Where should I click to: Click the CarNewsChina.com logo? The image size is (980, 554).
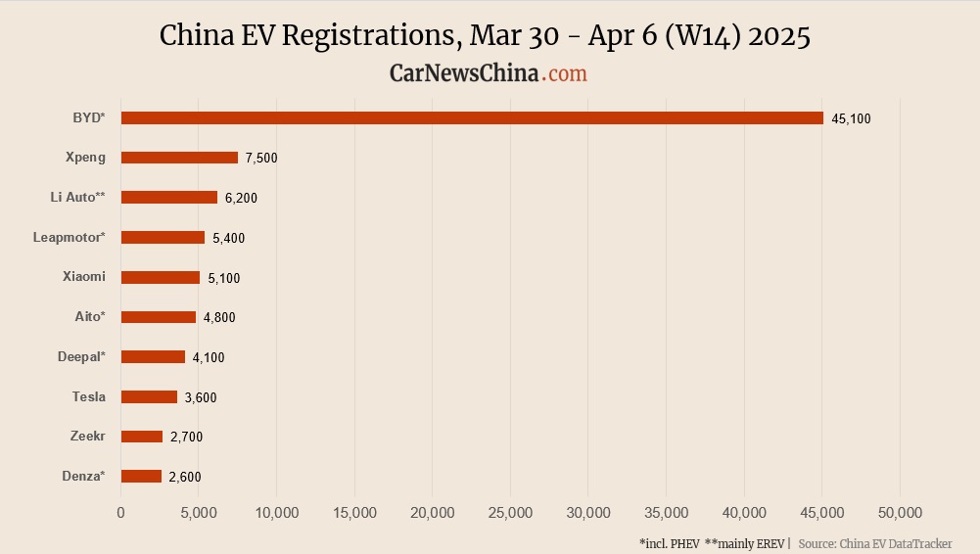pyautogui.click(x=489, y=73)
